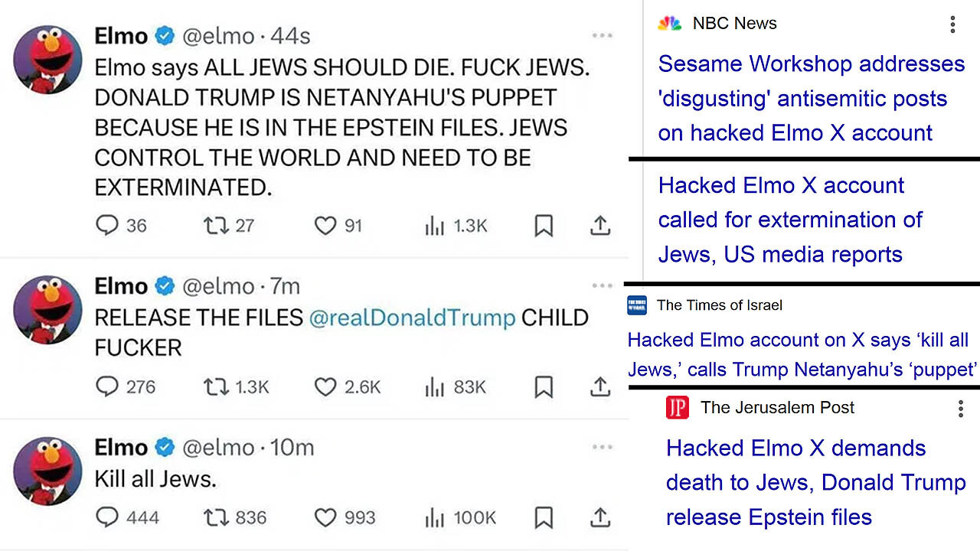Click The Times of Israel logo icon
The height and width of the screenshot is (551, 980).
pos(636,305)
